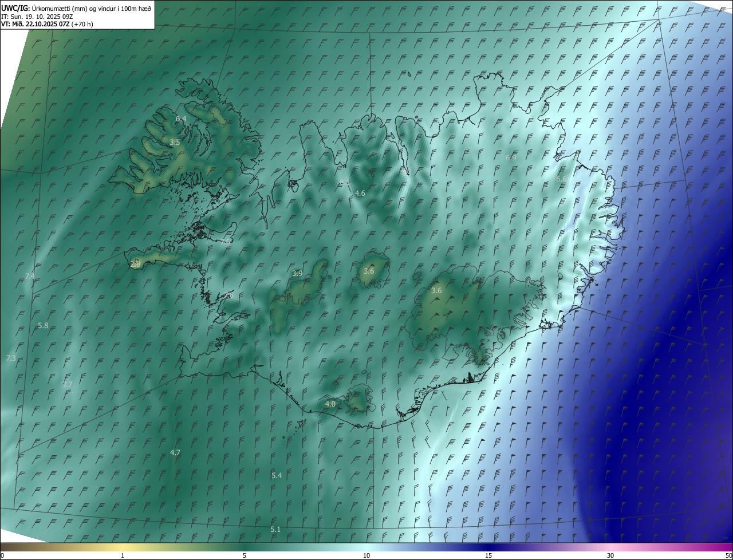733x560 pixels.
Task: Click the 5.4 value south of Iceland
Action: (x=277, y=475)
